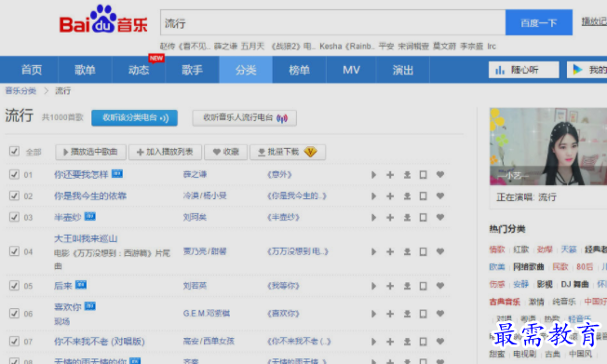
Task: Uncheck song 01 checkbox
Action: click(14, 174)
